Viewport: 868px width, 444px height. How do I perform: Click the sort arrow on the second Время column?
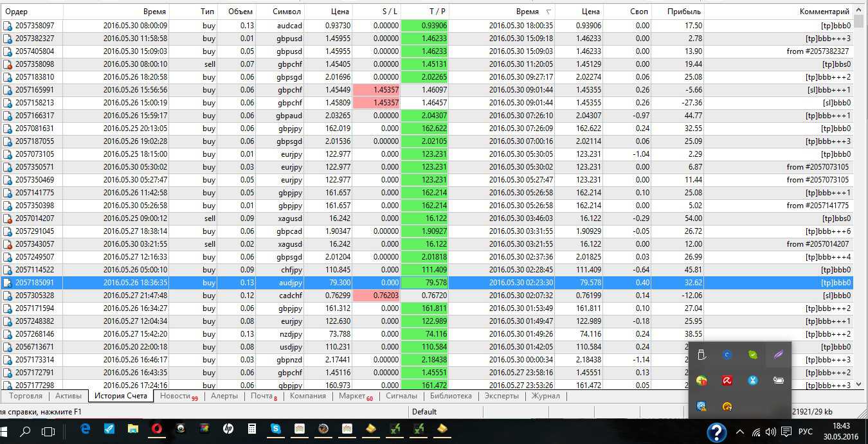click(548, 12)
